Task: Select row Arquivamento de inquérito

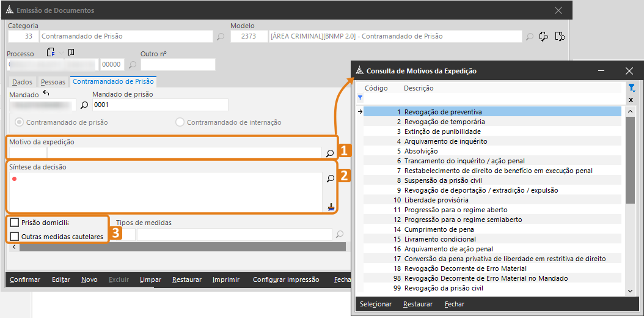Action: (492, 141)
